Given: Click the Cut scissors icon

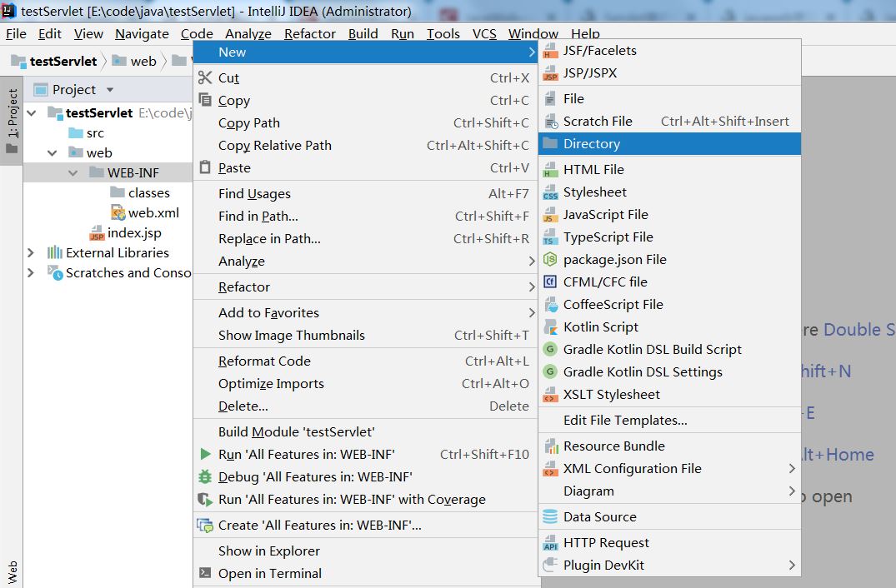Looking at the screenshot, I should point(204,77).
